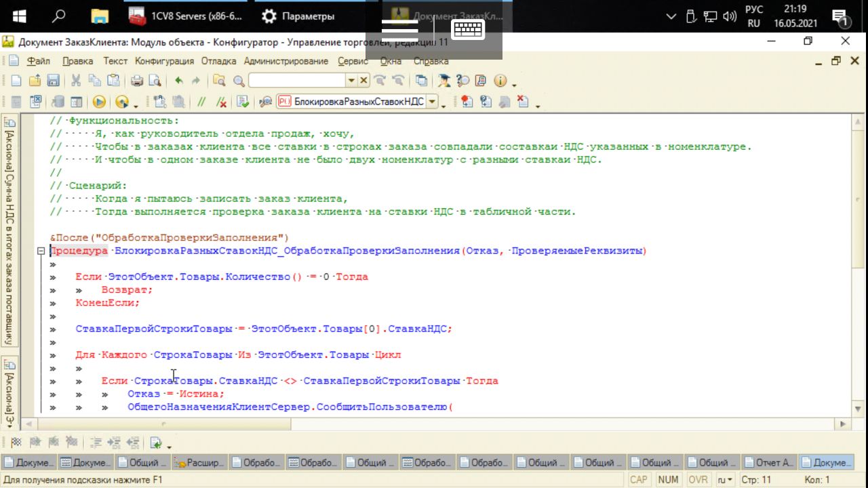The width and height of the screenshot is (868, 488).
Task: Click the Undo green arrow icon
Action: pyautogui.click(x=178, y=81)
